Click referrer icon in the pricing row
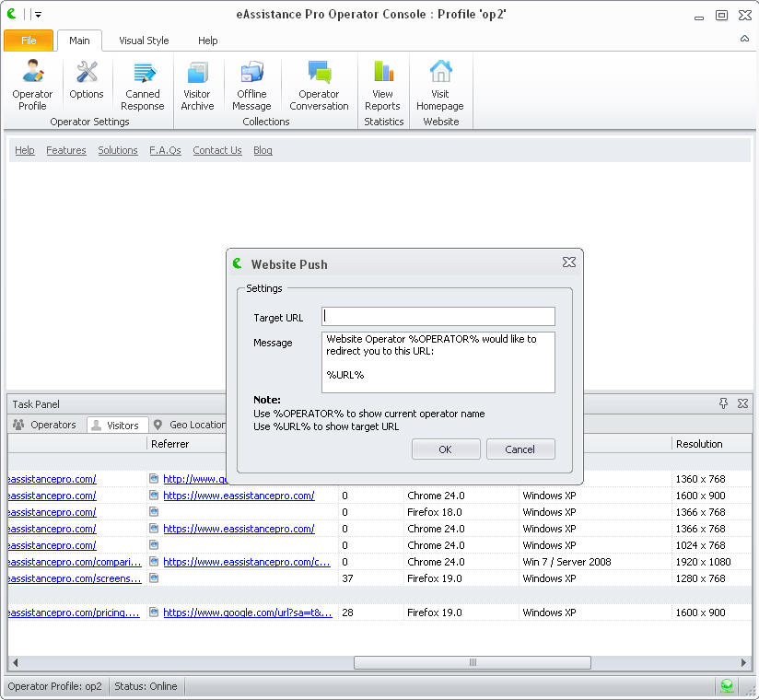Viewport: 759px width, 700px height. tap(154, 612)
